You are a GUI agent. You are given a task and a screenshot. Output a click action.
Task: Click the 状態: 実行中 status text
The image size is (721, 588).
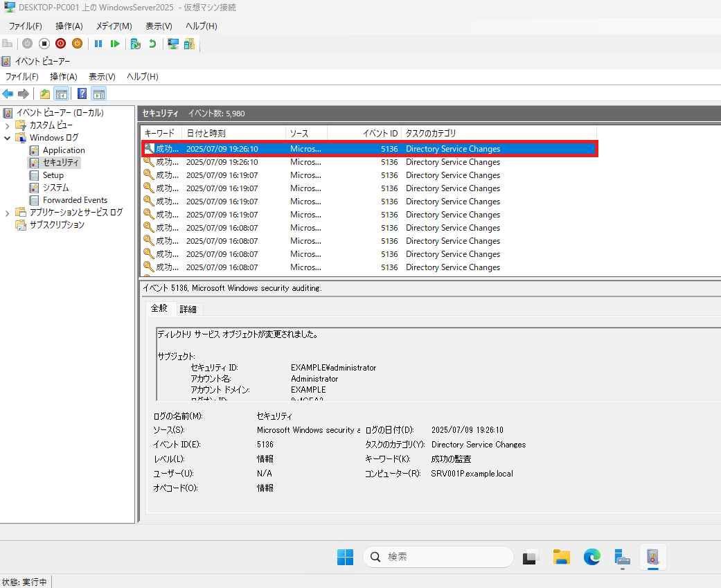coord(24,582)
